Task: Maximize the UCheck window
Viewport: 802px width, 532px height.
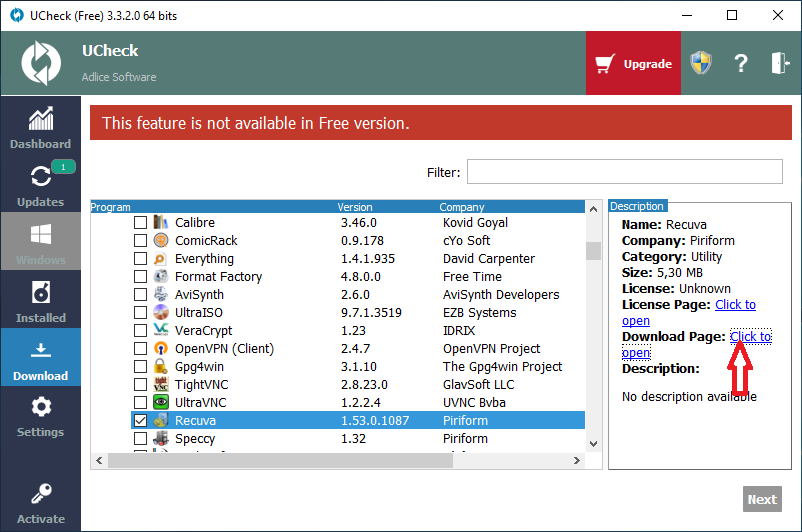Action: click(x=732, y=15)
